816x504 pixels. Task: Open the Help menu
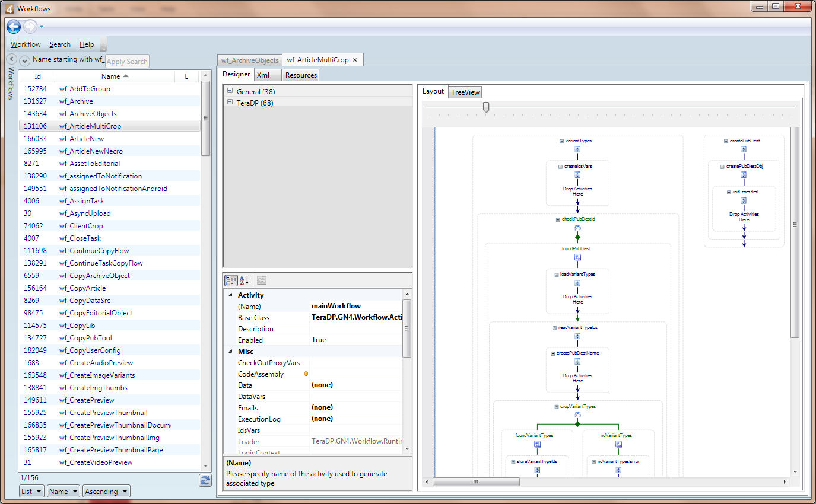pyautogui.click(x=87, y=44)
